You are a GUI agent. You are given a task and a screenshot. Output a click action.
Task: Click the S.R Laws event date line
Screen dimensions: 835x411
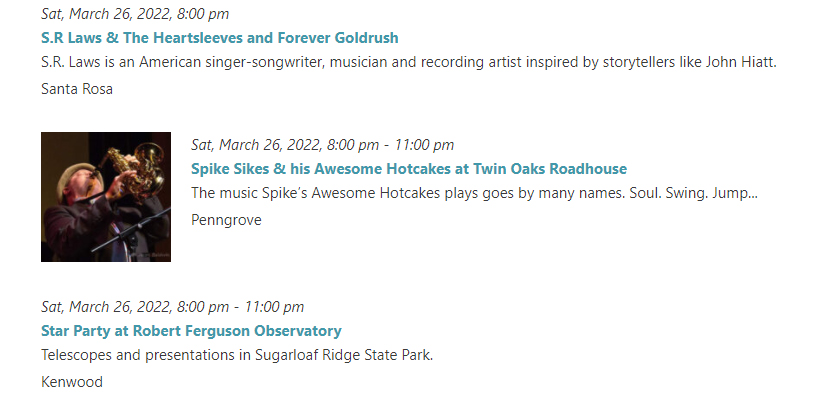coord(135,14)
